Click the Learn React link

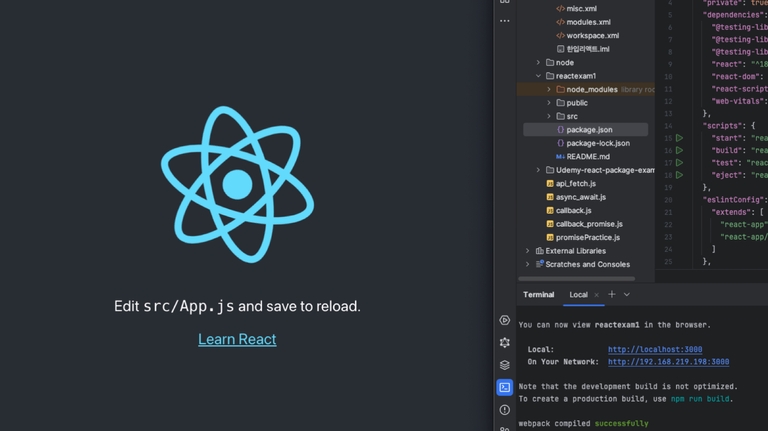point(237,339)
